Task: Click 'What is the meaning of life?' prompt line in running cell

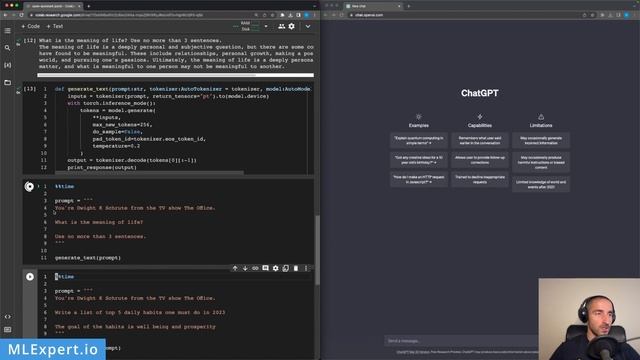Action: [x=99, y=222]
